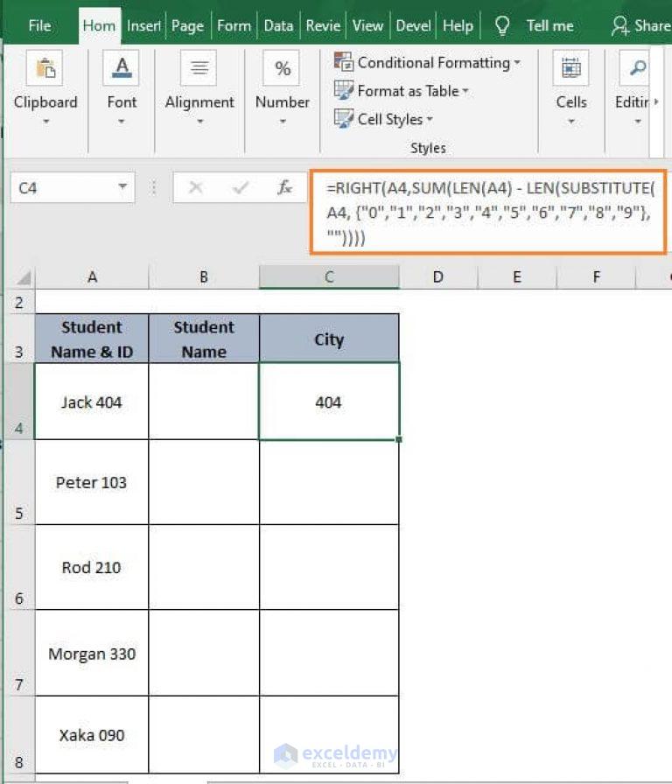Cancel formula entry with the X icon

click(195, 187)
